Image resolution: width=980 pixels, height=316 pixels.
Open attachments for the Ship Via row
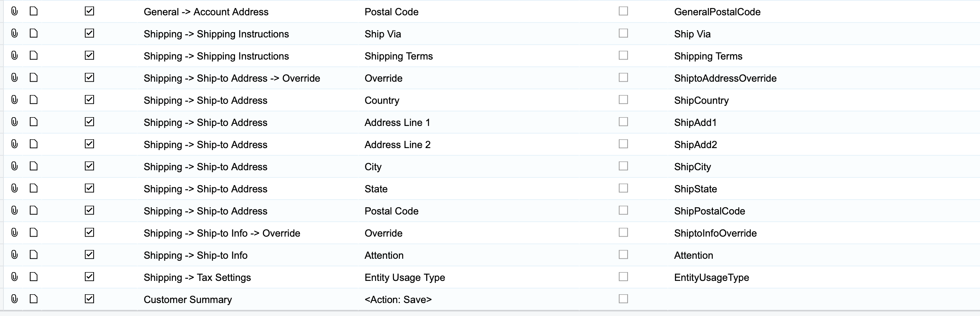[15, 34]
